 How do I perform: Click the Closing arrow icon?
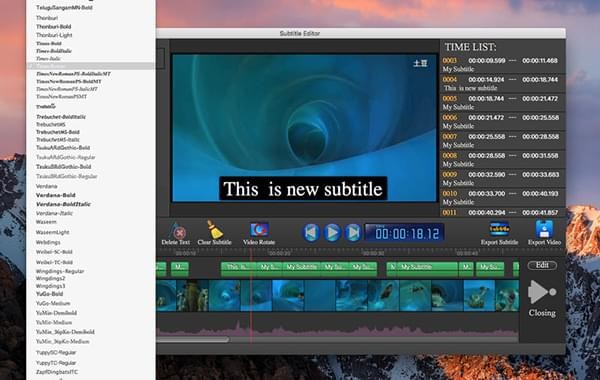click(x=541, y=292)
